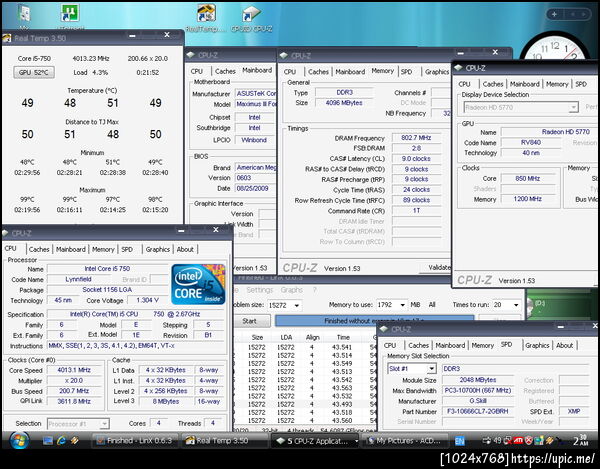Image resolution: width=600 pixels, height=469 pixels.
Task: Click the Part Number F3-10666CL7-2GBRH field
Action: pos(478,411)
